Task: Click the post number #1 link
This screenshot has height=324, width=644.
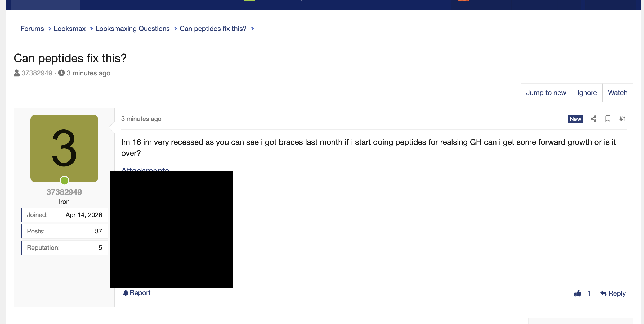Action: pyautogui.click(x=623, y=119)
